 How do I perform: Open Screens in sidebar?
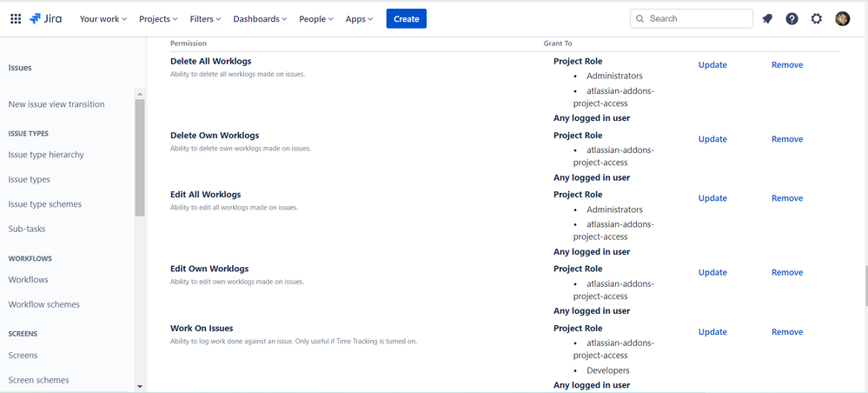click(x=23, y=355)
